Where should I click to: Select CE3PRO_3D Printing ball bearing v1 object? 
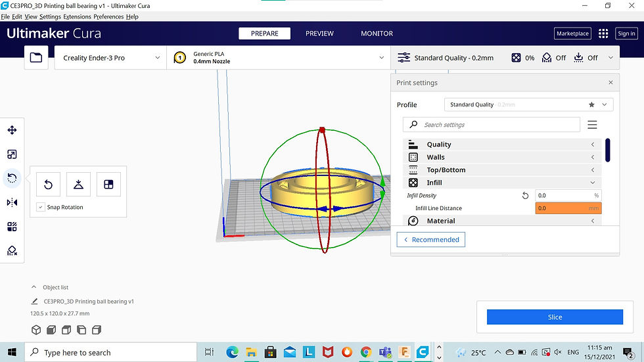pos(89,302)
